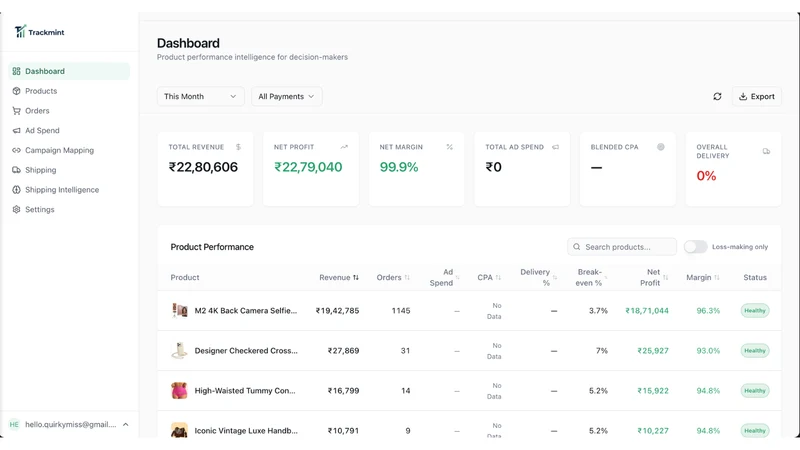800x450 pixels.
Task: Open the Settings page
Action: [x=69, y=209]
